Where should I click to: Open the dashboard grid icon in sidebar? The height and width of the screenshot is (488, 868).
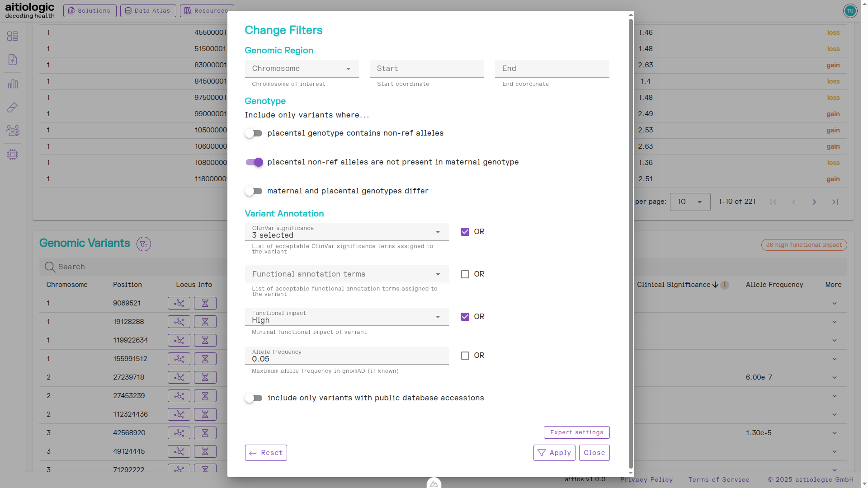13,36
